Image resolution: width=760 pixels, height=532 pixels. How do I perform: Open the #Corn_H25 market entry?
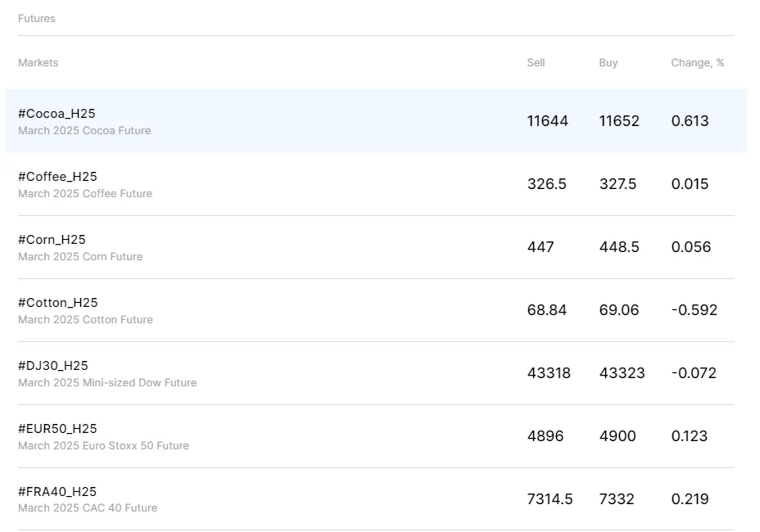pos(52,240)
